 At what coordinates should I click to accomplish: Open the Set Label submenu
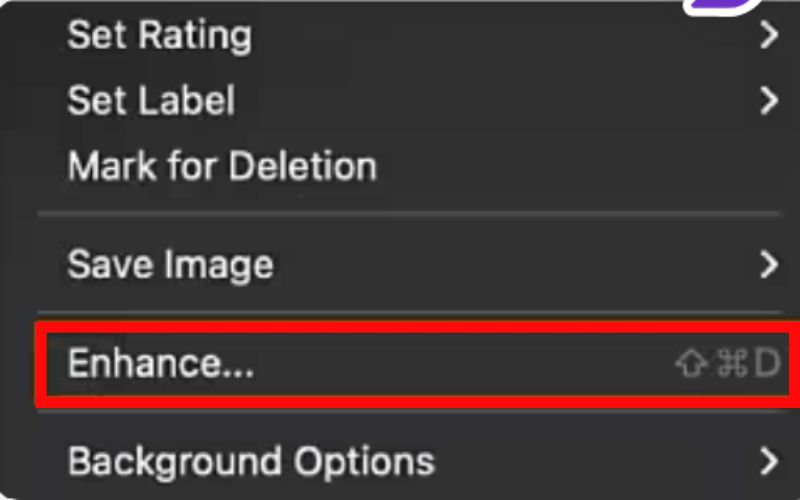pyautogui.click(x=151, y=100)
